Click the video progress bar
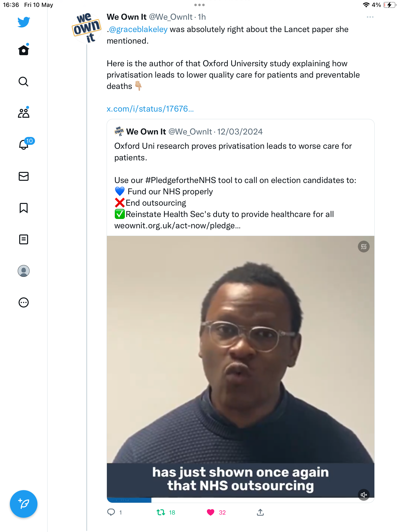This screenshot has height=532, width=399. [240, 500]
